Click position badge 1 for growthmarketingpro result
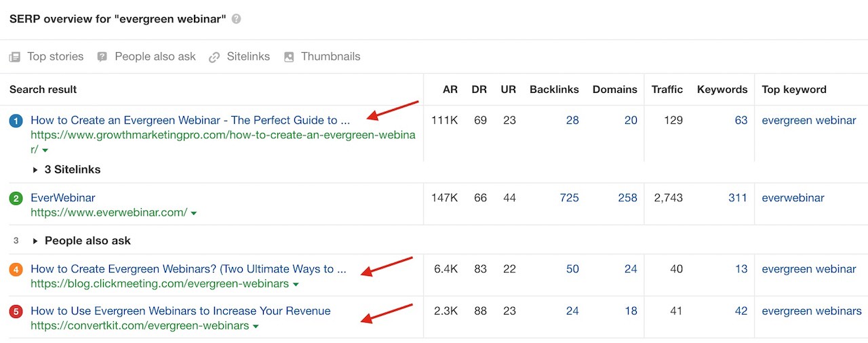 tap(16, 121)
